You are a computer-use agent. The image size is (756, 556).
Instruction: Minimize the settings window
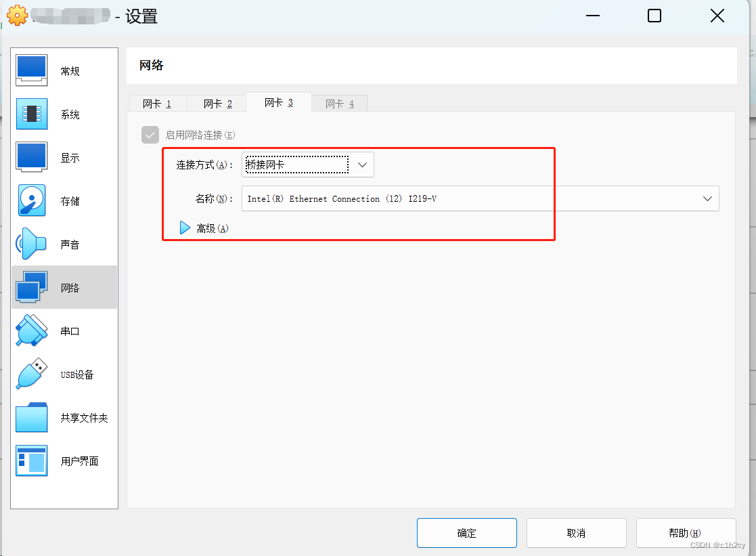(x=593, y=16)
